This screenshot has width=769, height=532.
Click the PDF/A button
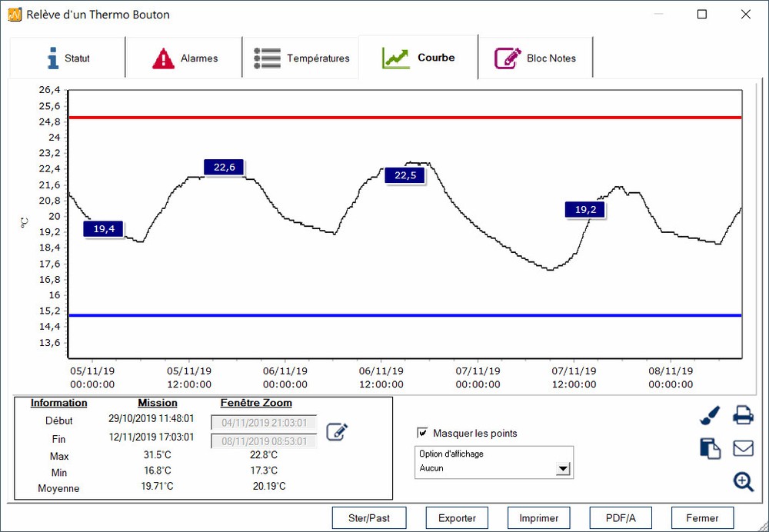621,517
